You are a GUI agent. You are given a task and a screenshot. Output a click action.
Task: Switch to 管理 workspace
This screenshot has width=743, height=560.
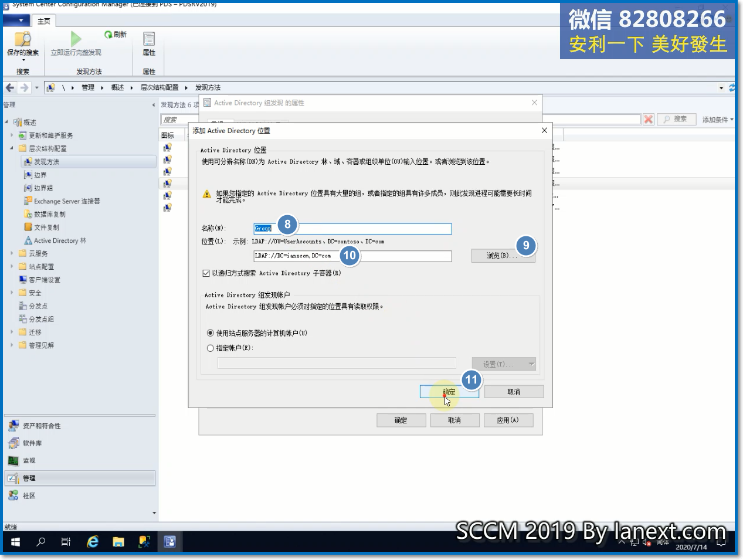tap(80, 478)
